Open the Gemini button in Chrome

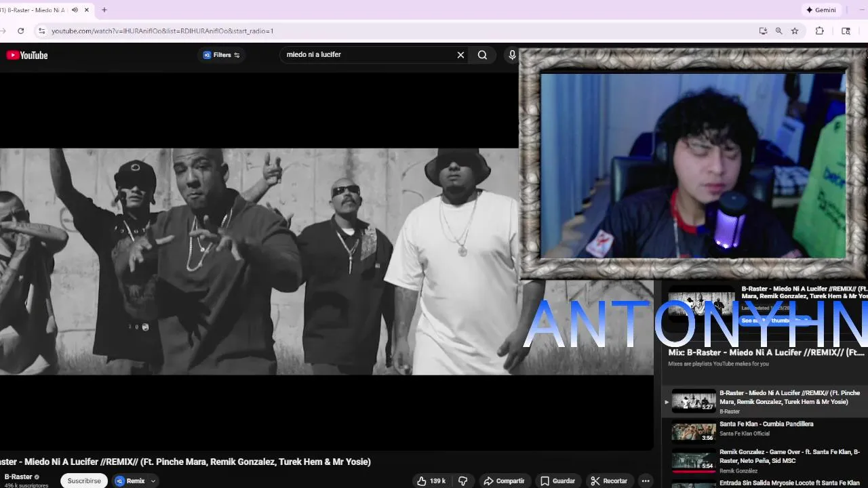(x=821, y=10)
